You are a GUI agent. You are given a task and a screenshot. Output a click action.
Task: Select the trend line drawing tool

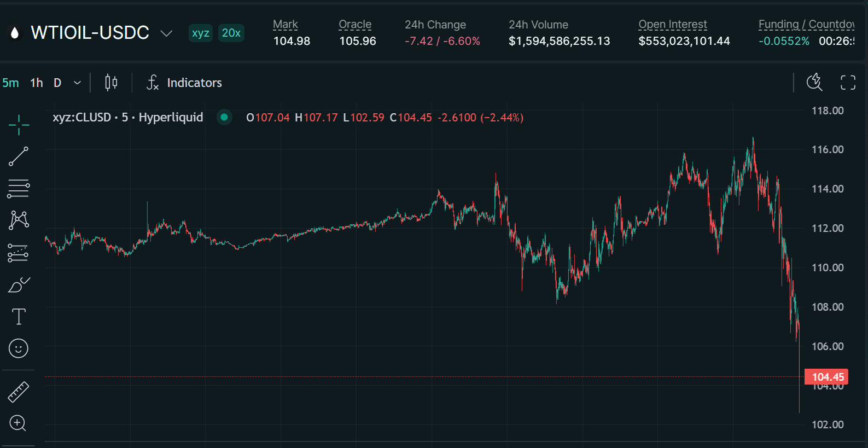pyautogui.click(x=19, y=156)
